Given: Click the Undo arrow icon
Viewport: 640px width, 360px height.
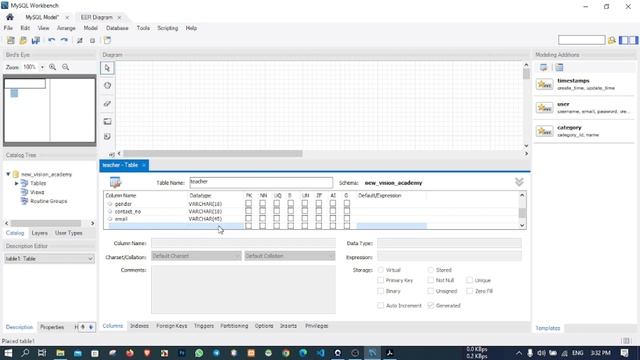Looking at the screenshot, I should click(x=51, y=40).
